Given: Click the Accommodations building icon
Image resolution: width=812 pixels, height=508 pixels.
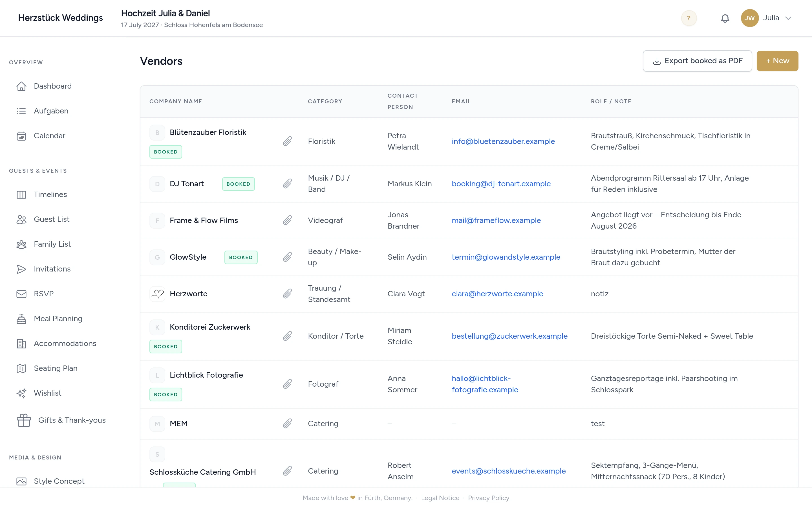Looking at the screenshot, I should pos(21,344).
